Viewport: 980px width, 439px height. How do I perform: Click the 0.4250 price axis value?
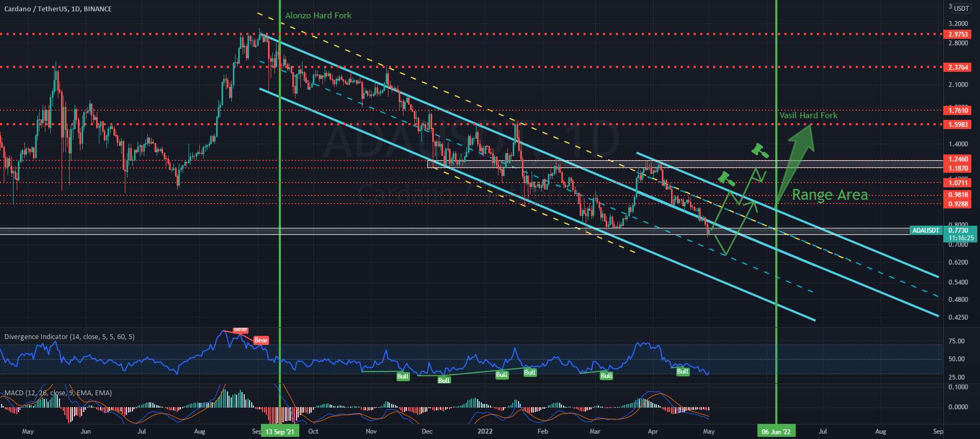coord(958,318)
